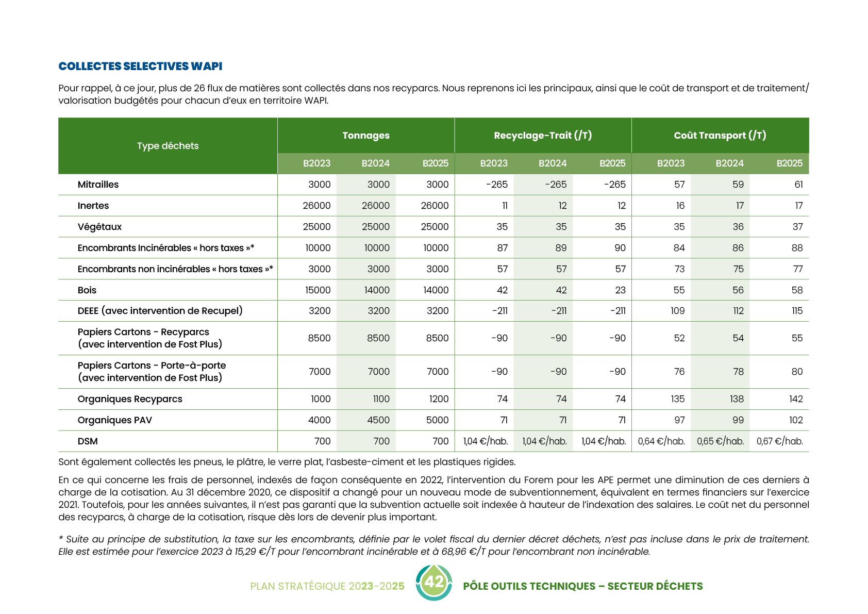Click the "DSM" row label
The height and width of the screenshot is (614, 868).
[88, 441]
